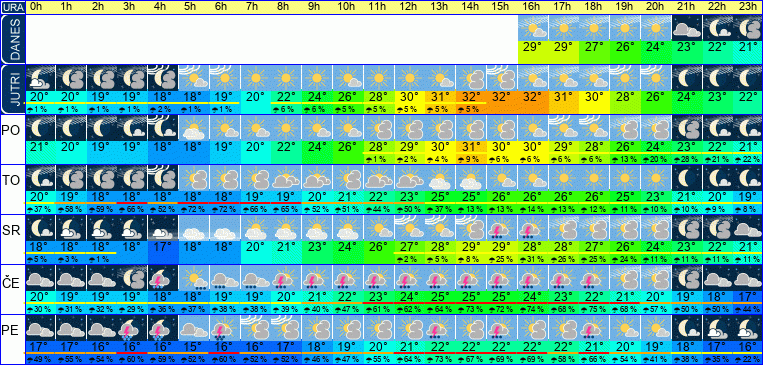The image size is (763, 365).
Task: Click the foggy cloud icon at SR 5h
Action: (194, 228)
